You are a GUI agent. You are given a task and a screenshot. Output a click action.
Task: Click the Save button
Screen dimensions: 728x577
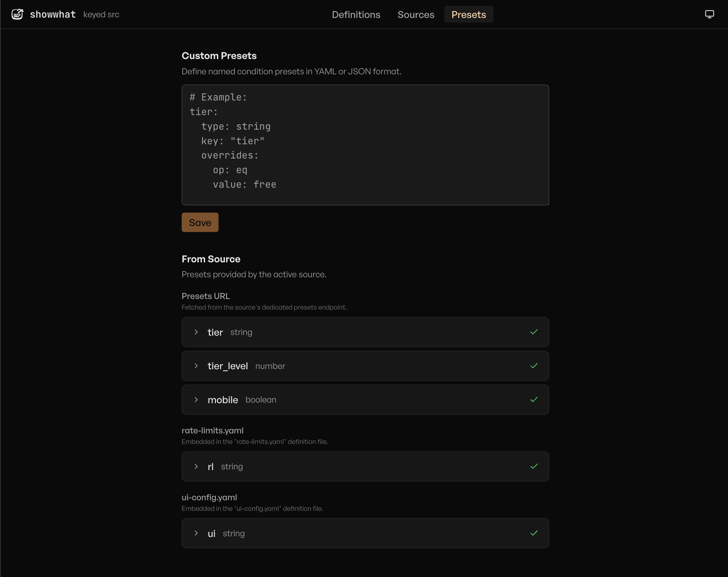[x=200, y=222]
